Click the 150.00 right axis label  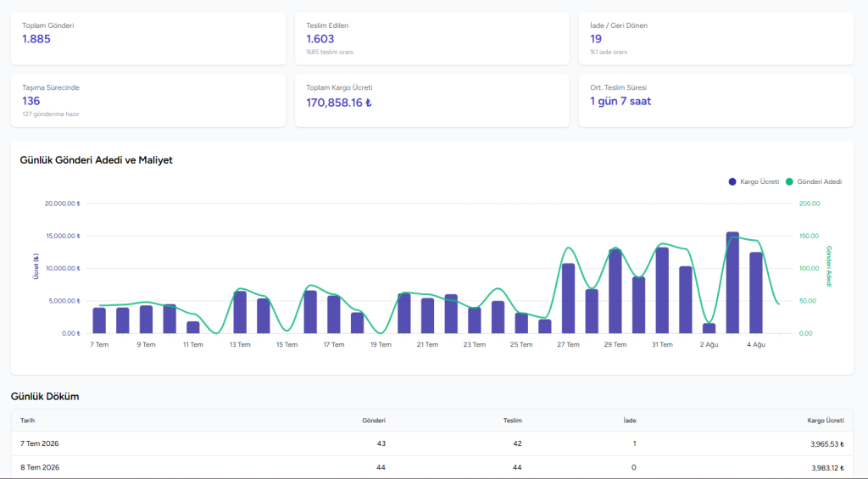click(809, 236)
